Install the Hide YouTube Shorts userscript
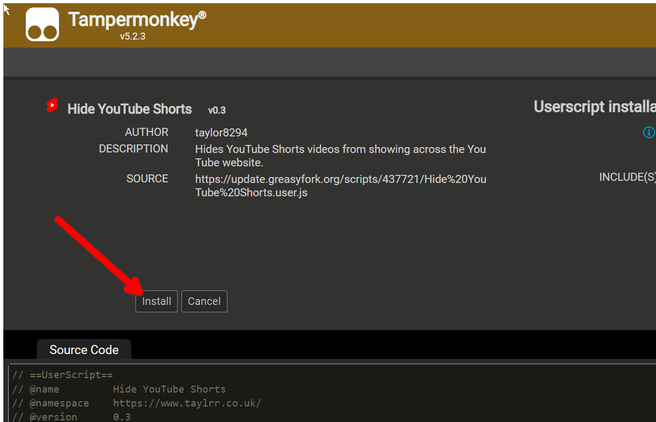Viewport: 656px width, 422px height. click(x=156, y=301)
